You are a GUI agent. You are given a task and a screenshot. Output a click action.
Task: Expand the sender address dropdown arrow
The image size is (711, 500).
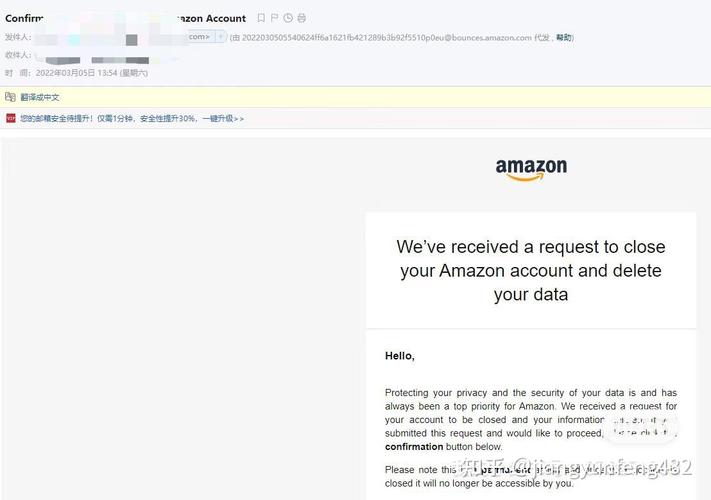click(x=220, y=36)
